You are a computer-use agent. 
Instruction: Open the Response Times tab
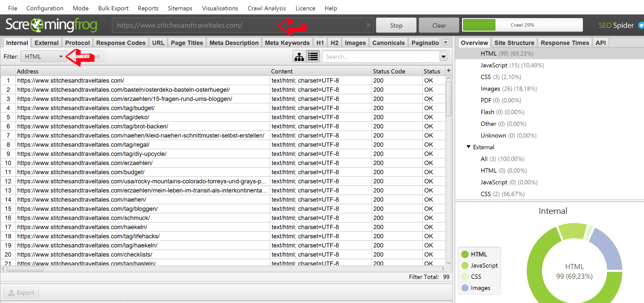coord(565,43)
